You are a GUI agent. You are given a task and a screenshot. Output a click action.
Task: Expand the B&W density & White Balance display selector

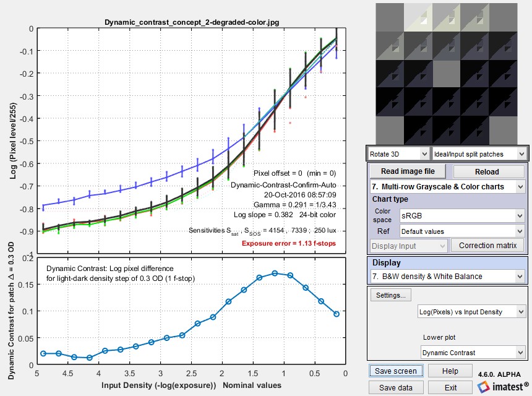pyautogui.click(x=447, y=276)
